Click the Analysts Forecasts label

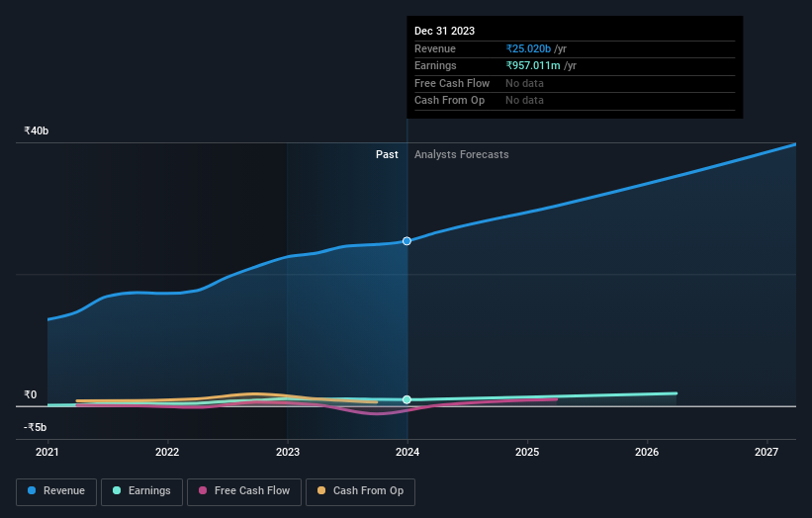tap(462, 155)
